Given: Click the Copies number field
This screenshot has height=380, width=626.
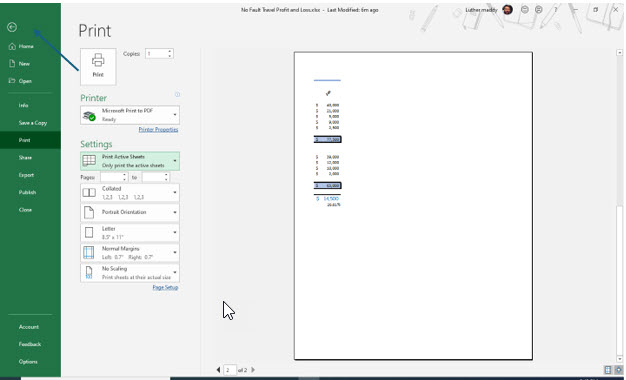Looking at the screenshot, I should click(x=156, y=53).
